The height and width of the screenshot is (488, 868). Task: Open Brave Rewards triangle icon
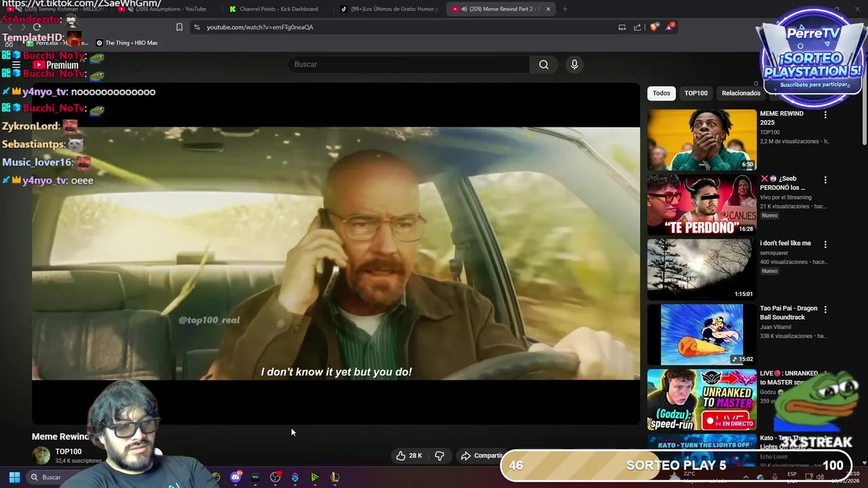670,27
